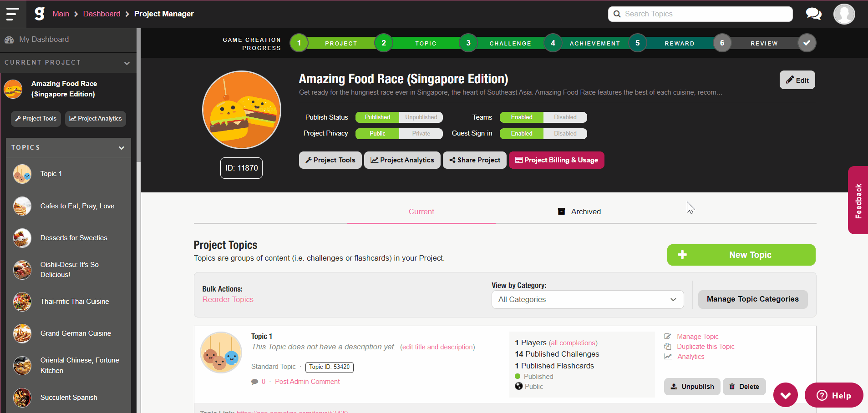Image resolution: width=868 pixels, height=413 pixels.
Task: Open progress step 4 Achievement circle
Action: click(553, 43)
